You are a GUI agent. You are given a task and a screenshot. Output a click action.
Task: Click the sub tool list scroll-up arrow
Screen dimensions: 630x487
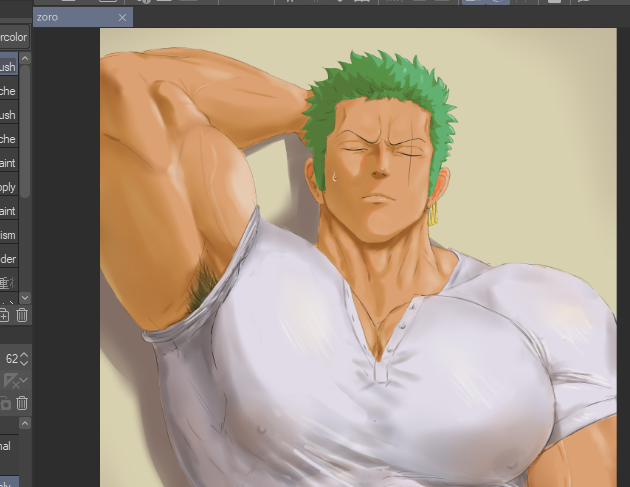click(x=25, y=58)
